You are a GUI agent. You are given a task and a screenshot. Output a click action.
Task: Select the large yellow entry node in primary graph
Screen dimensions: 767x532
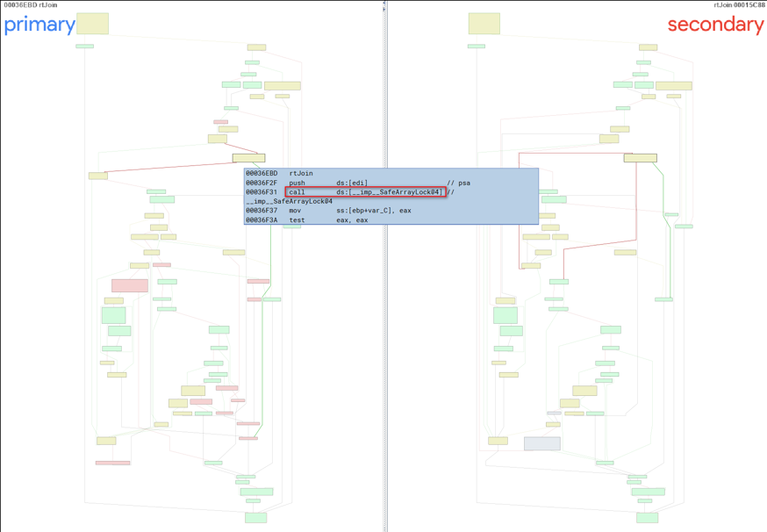tap(92, 24)
